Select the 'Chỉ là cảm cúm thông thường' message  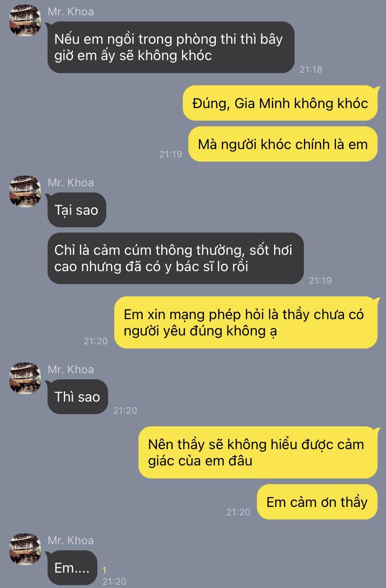(x=176, y=258)
